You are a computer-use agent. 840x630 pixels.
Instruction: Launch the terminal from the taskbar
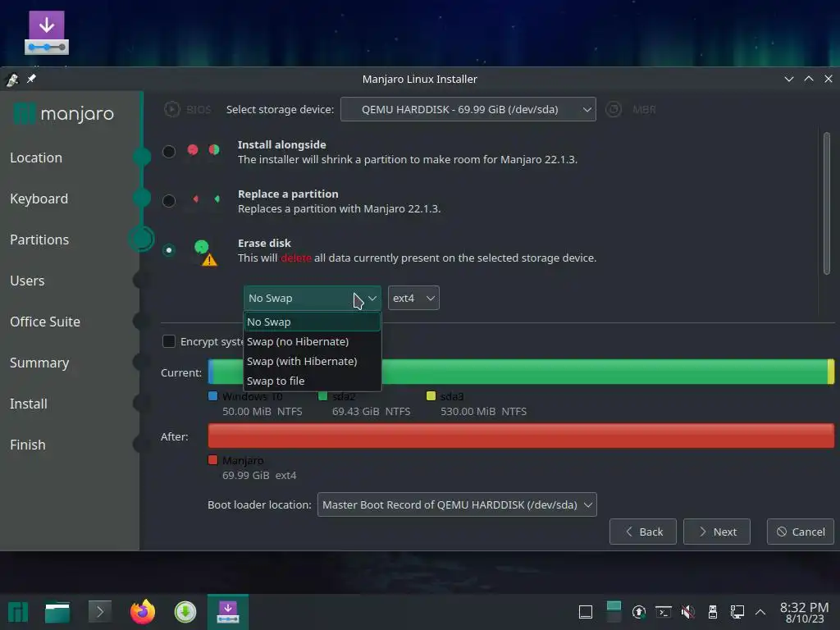point(99,611)
